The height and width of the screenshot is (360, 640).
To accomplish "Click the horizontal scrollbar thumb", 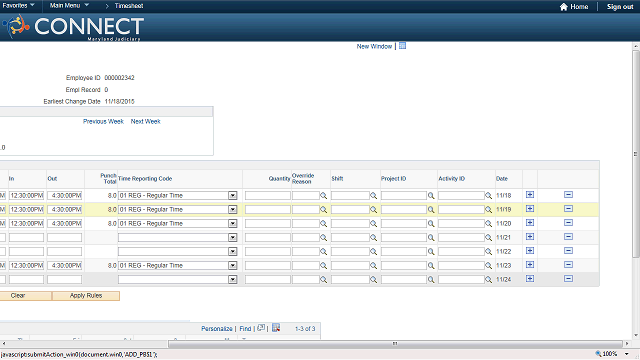I will point(395,344).
